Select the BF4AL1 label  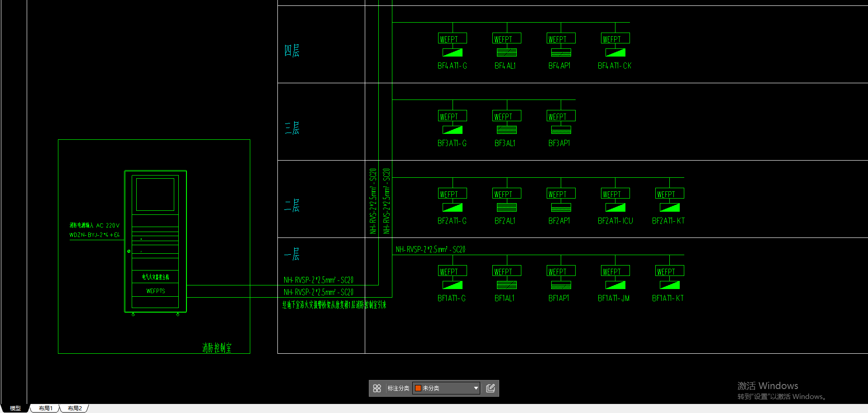click(505, 66)
